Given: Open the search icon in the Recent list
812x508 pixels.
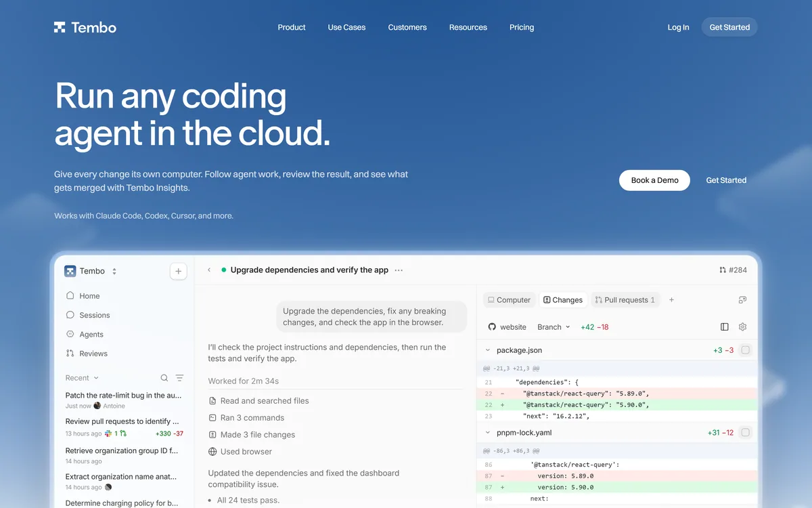Looking at the screenshot, I should pos(164,378).
